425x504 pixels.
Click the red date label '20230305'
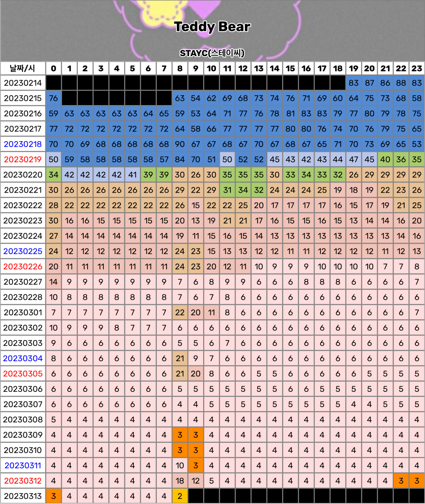[x=23, y=374]
